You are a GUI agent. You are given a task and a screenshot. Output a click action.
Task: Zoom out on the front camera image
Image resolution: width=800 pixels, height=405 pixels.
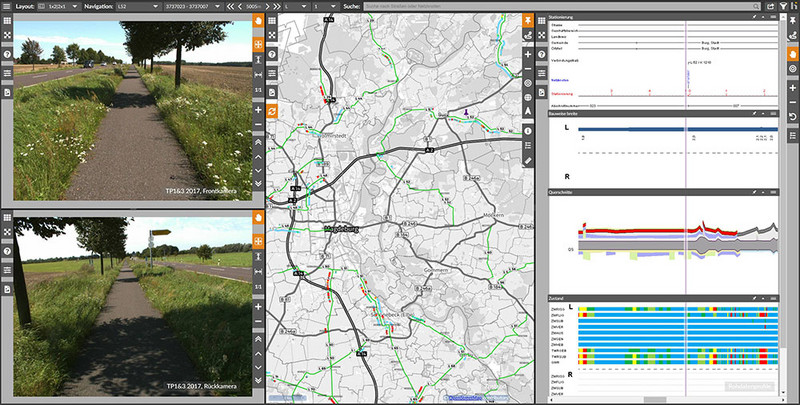pyautogui.click(x=258, y=124)
